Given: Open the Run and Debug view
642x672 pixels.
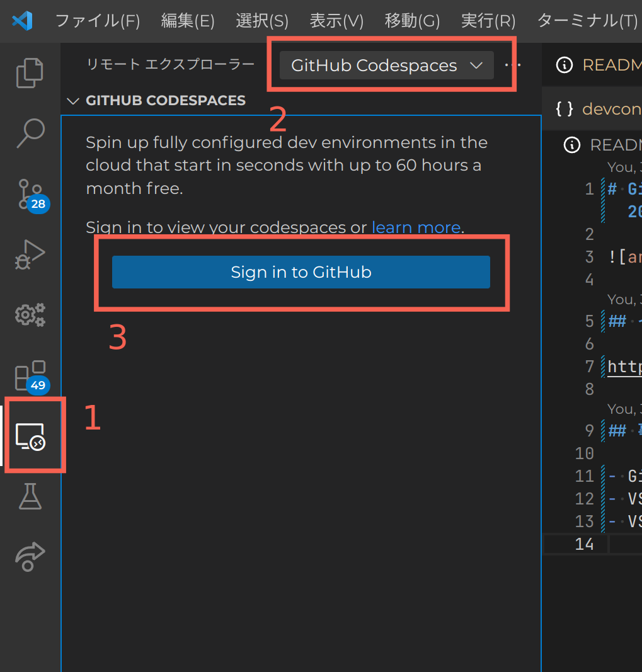Looking at the screenshot, I should [30, 254].
